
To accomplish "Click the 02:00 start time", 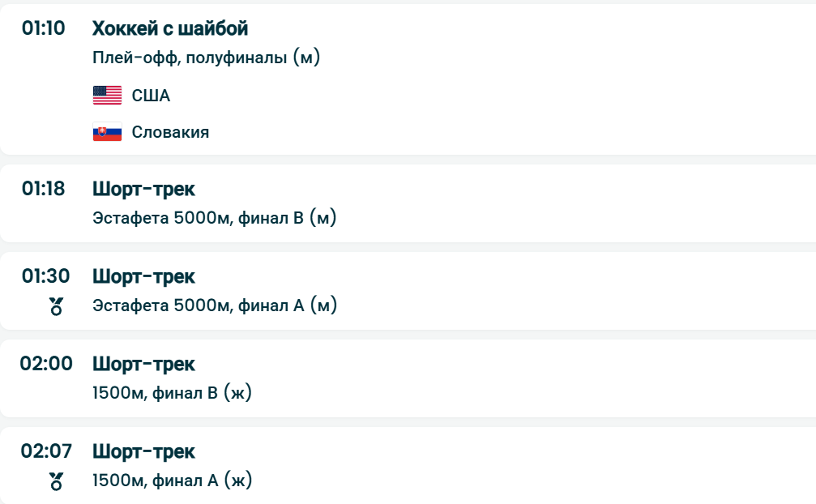I will click(x=46, y=364).
